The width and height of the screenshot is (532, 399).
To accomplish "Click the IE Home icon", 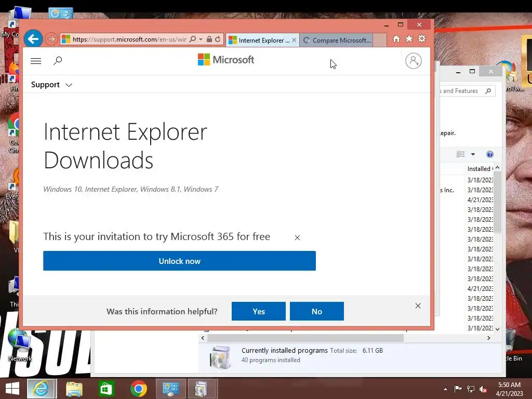I will (396, 39).
